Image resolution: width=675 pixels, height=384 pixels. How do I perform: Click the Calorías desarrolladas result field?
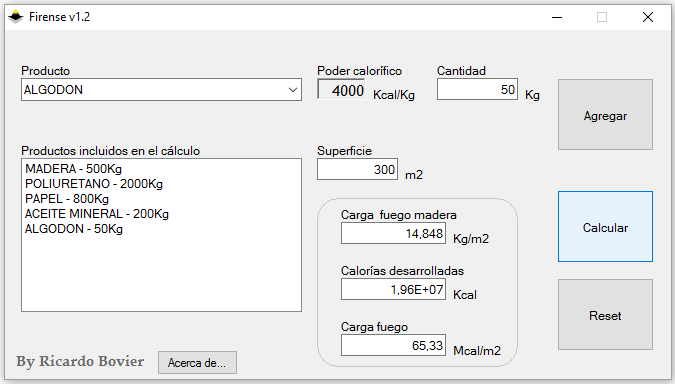click(x=393, y=289)
